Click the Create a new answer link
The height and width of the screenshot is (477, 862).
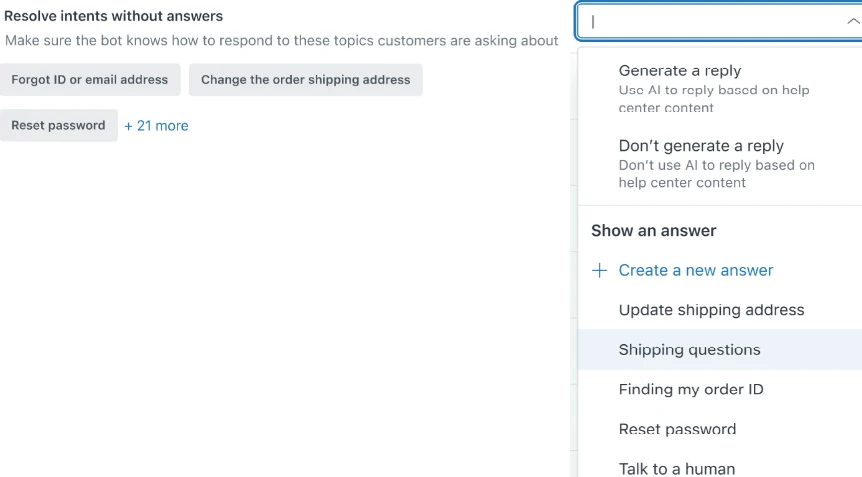click(x=695, y=270)
